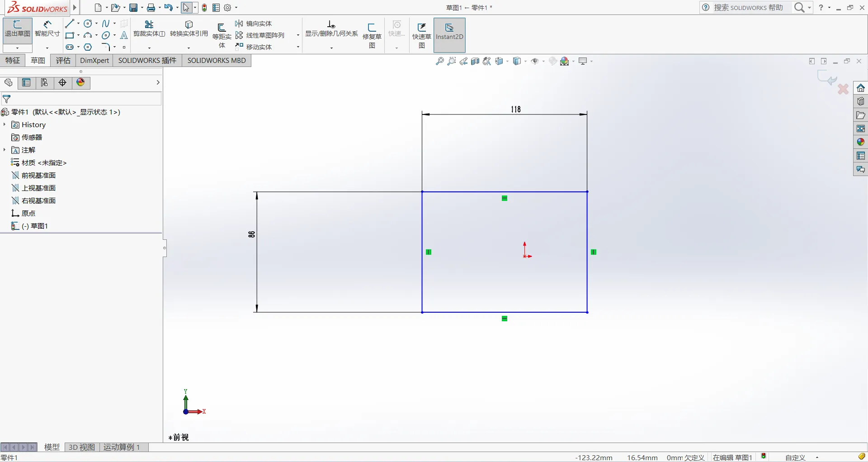
Task: Open the DisplayManager color ball tab
Action: pos(80,82)
